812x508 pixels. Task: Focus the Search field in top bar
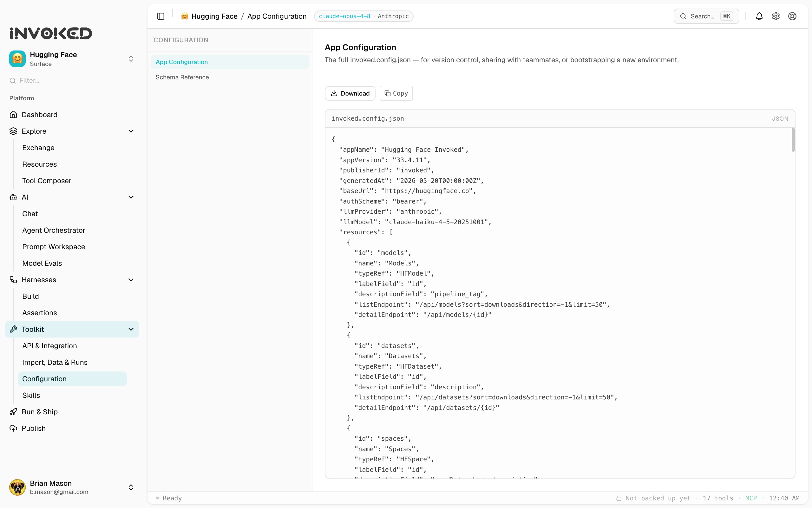click(x=706, y=16)
